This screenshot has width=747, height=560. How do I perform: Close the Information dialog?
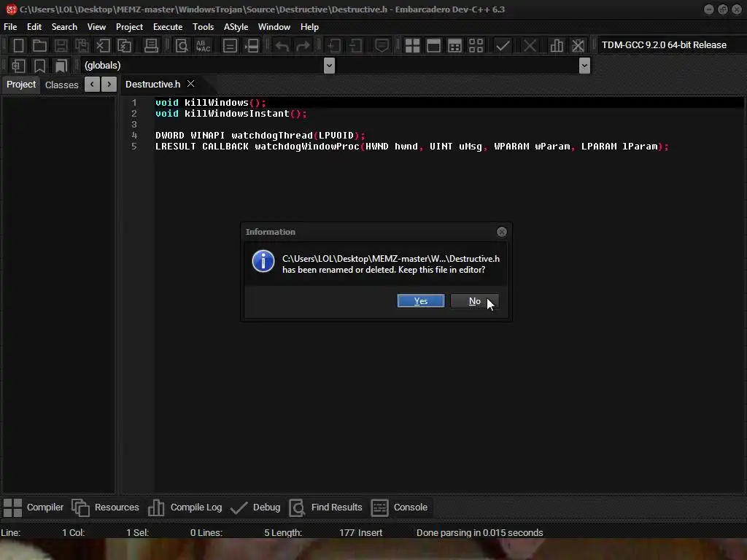point(502,232)
